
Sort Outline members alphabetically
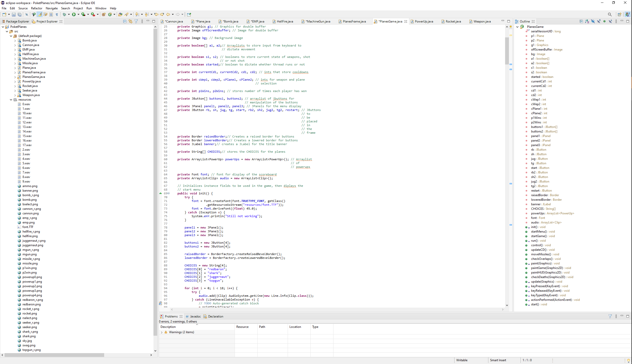(587, 21)
